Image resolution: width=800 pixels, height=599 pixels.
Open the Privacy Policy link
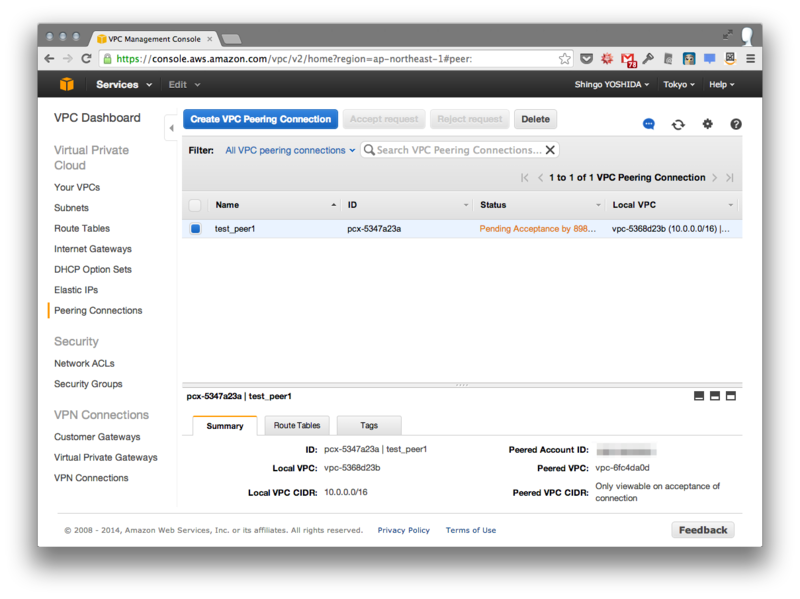point(404,530)
